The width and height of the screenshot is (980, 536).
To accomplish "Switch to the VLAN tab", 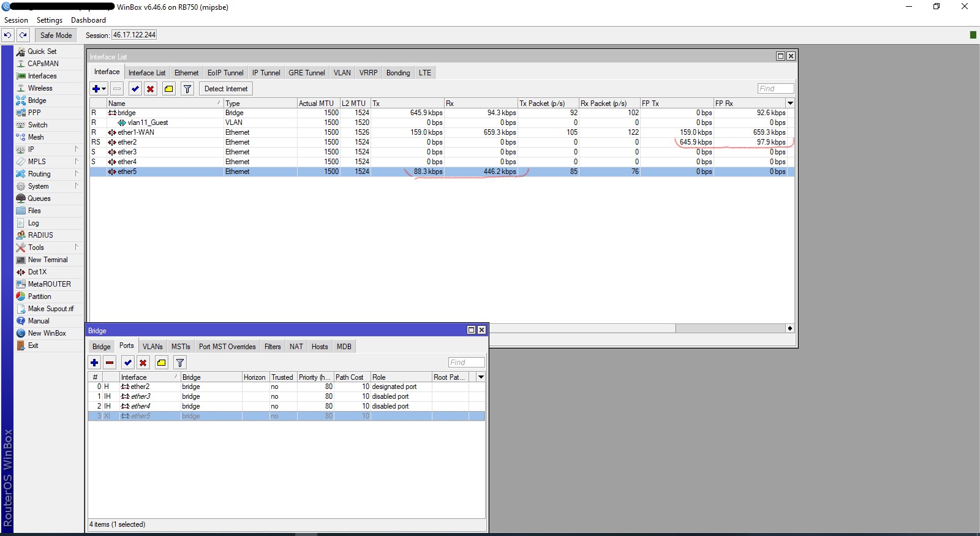I will (342, 72).
